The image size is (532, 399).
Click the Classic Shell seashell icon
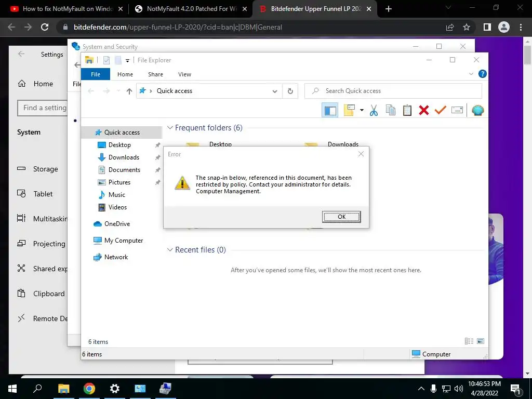coord(478,110)
